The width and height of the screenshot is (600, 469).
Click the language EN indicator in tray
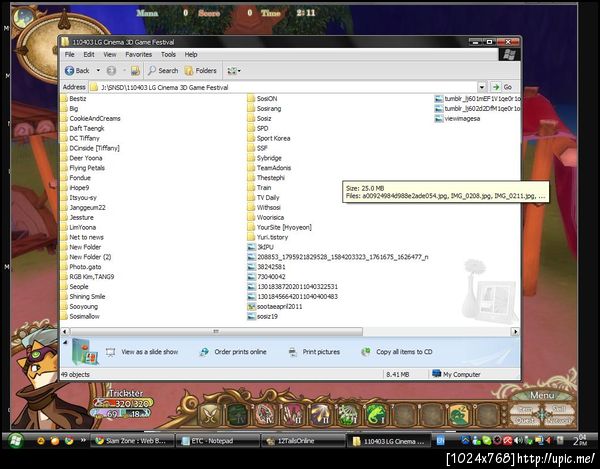pyautogui.click(x=440, y=441)
